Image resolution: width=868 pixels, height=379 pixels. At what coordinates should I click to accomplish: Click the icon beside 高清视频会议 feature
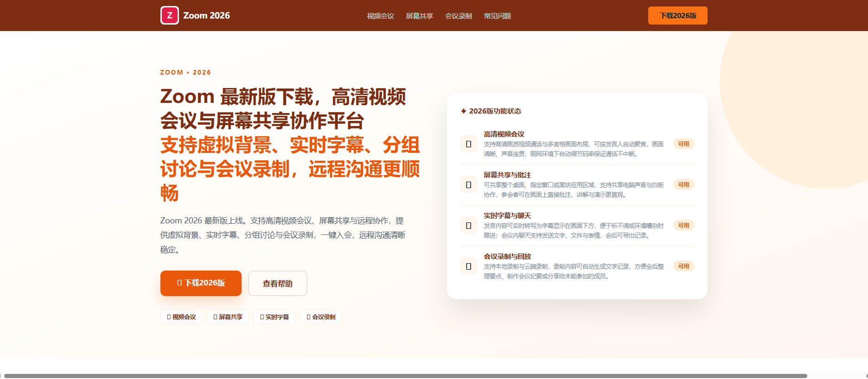point(469,144)
